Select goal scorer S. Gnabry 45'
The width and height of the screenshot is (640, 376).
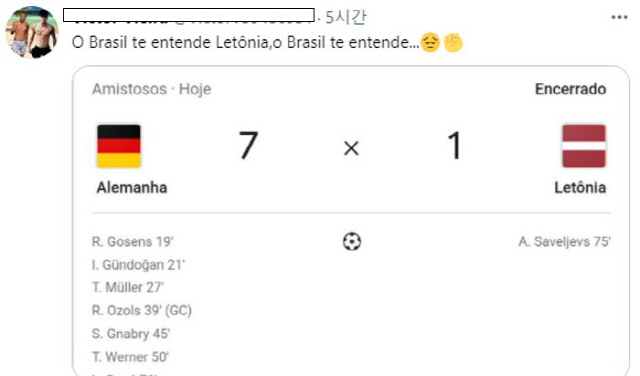131,334
